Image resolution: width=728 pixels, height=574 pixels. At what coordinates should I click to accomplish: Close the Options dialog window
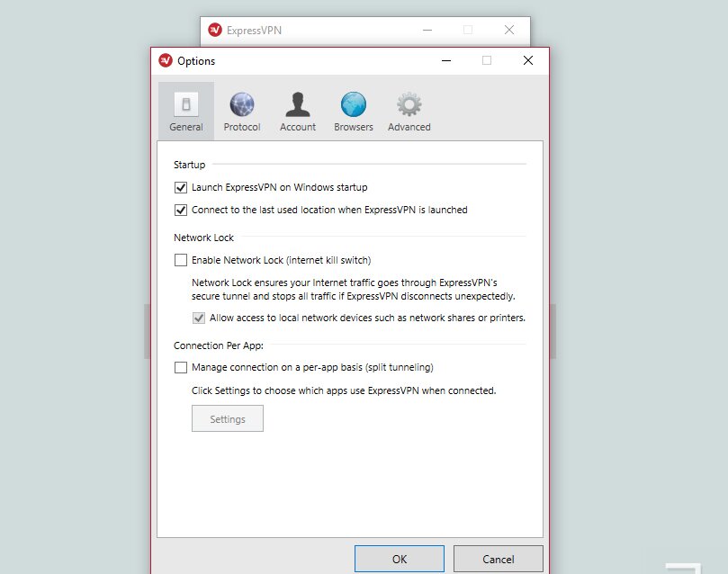528,61
